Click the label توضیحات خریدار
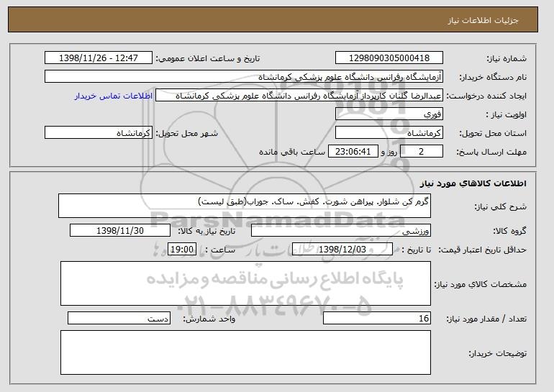The height and width of the screenshot is (392, 554). click(497, 353)
